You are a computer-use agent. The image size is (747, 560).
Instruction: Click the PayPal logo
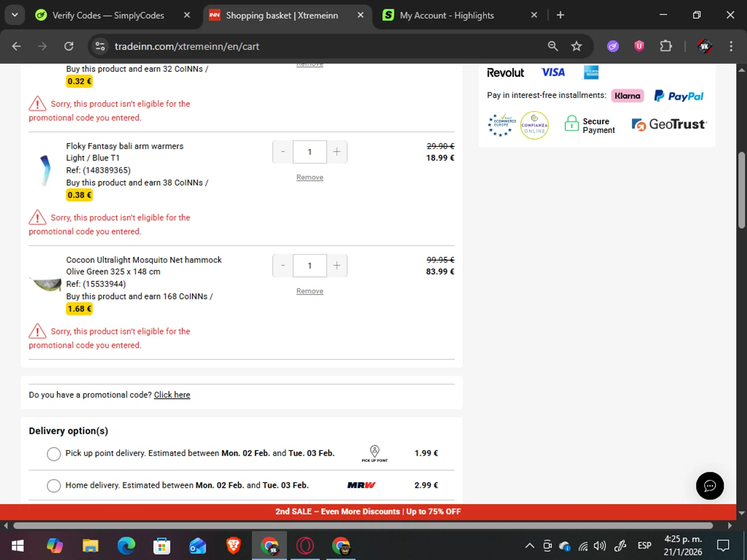pos(679,96)
